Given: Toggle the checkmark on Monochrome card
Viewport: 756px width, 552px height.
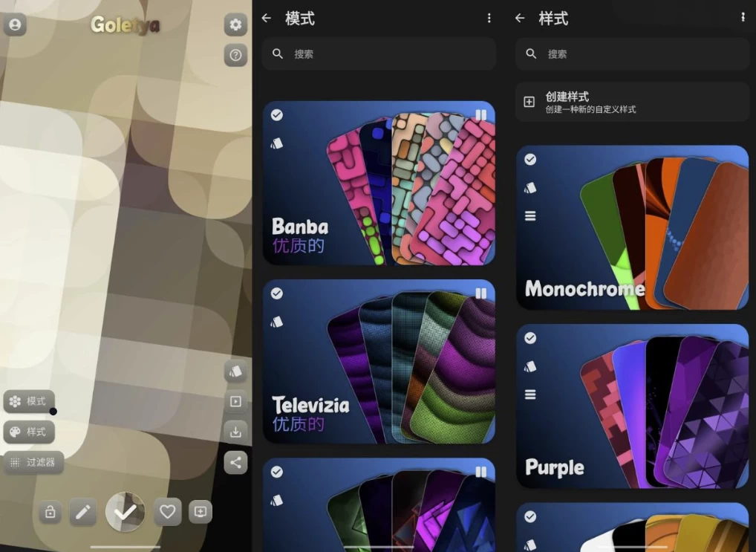Looking at the screenshot, I should tap(530, 160).
